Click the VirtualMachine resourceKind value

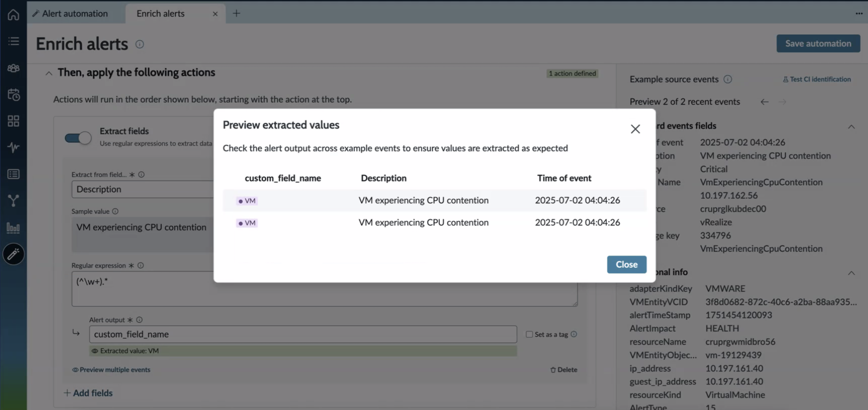735,395
